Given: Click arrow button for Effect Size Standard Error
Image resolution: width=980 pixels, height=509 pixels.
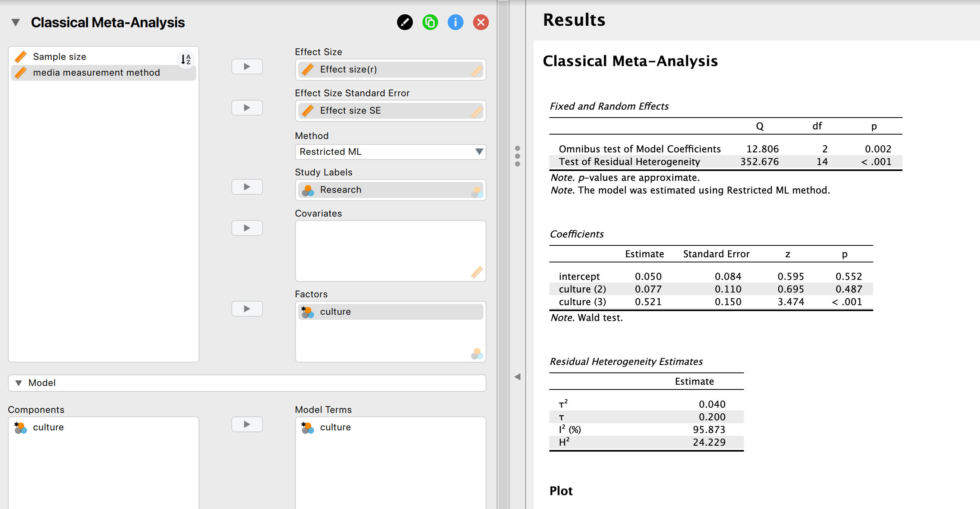Looking at the screenshot, I should point(247,108).
